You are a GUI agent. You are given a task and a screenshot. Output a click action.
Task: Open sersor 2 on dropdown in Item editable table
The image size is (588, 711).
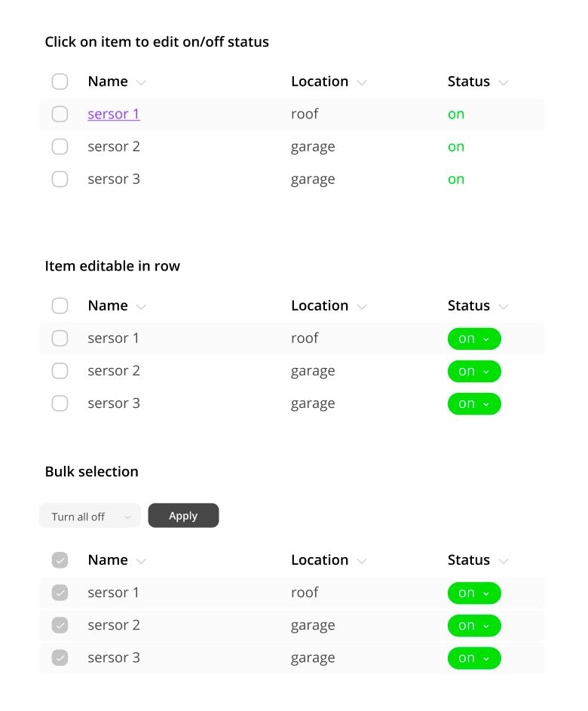coord(474,372)
